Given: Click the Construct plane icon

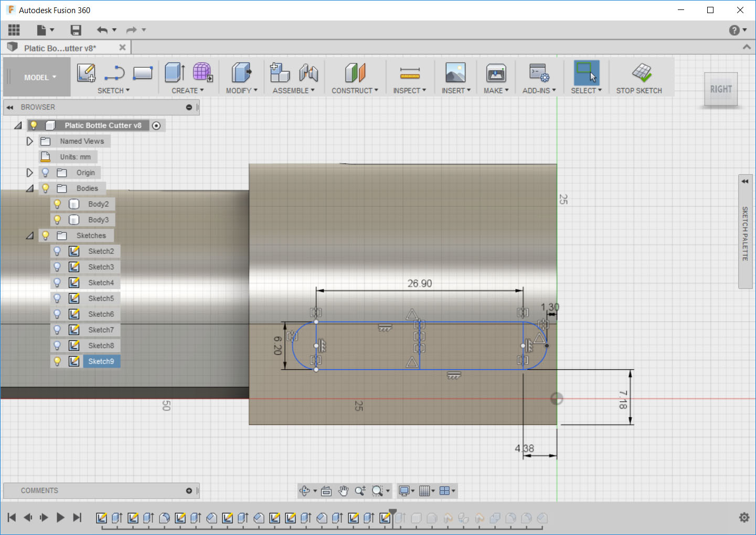Looking at the screenshot, I should pos(355,73).
